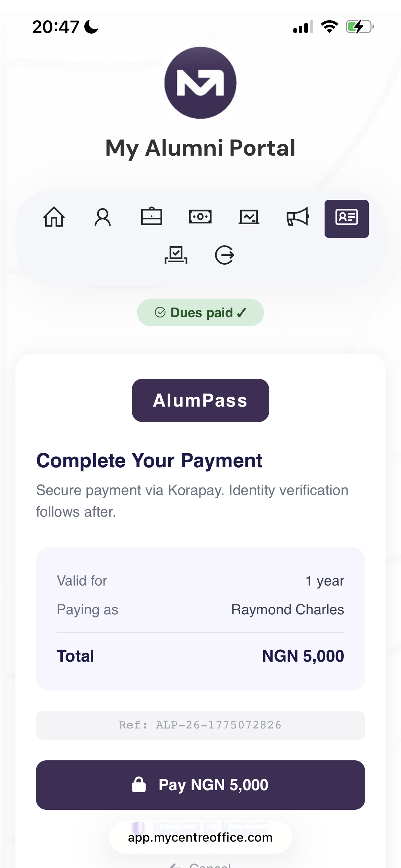This screenshot has height=868, width=401.
Task: Click the Total NGN 5,000 row
Action: [x=200, y=656]
